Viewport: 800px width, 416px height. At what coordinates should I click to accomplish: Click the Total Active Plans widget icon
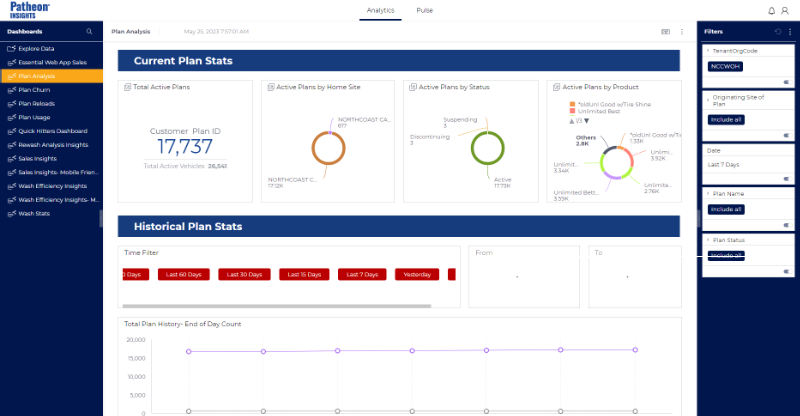[x=128, y=87]
